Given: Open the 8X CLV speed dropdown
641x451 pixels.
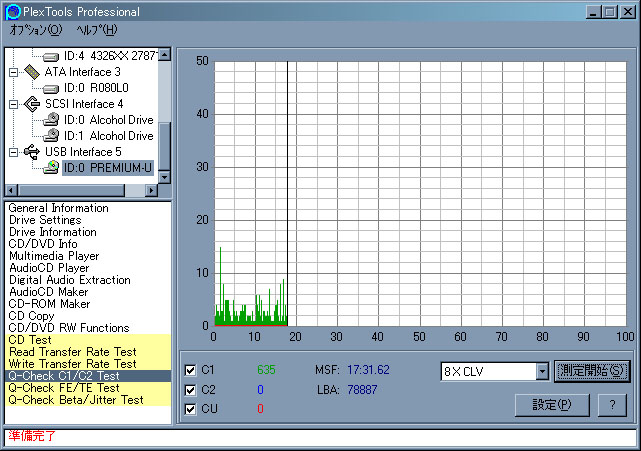Looking at the screenshot, I should 542,371.
